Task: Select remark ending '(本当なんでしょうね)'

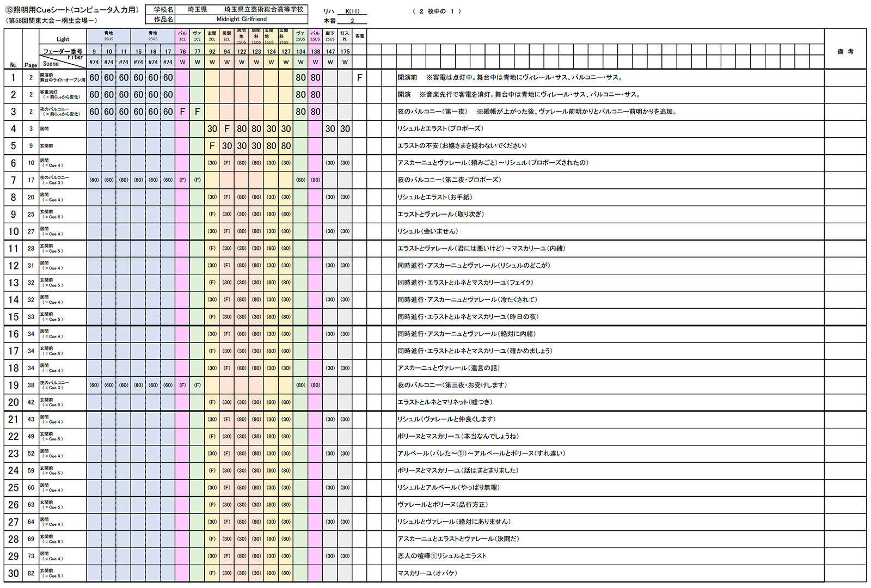Action: [458, 437]
